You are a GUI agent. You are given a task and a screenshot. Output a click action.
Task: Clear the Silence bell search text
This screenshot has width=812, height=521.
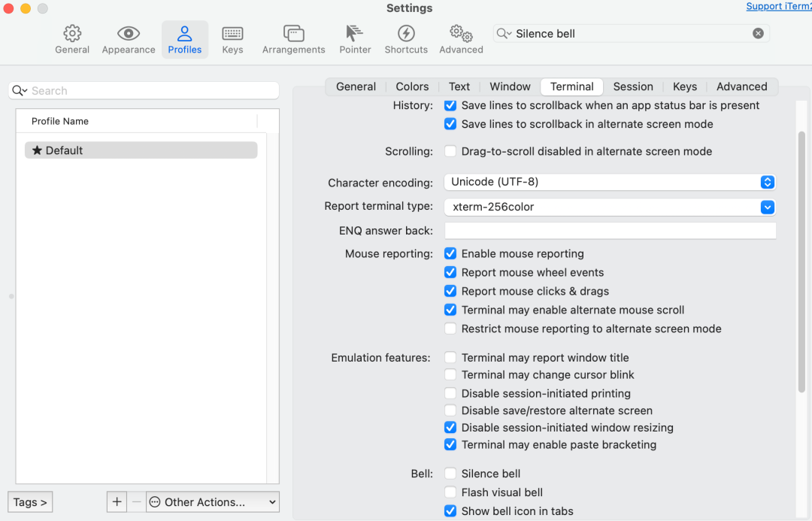tap(758, 33)
